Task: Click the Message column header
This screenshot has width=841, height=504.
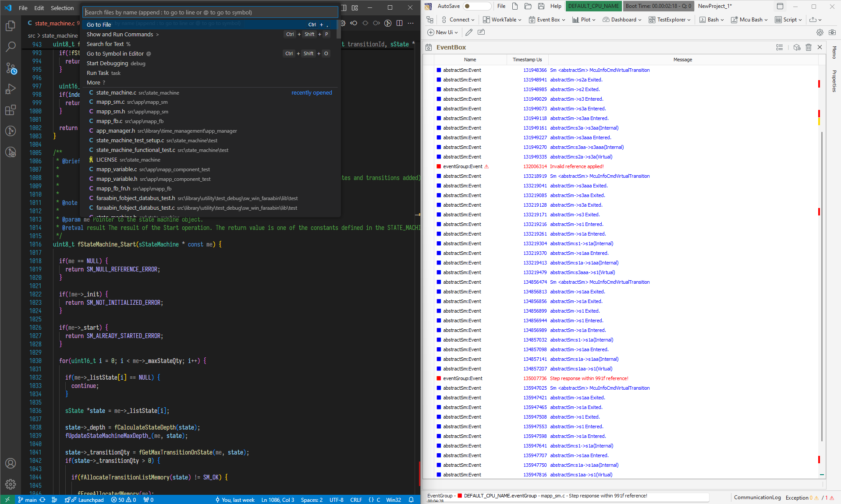Action: tap(682, 60)
